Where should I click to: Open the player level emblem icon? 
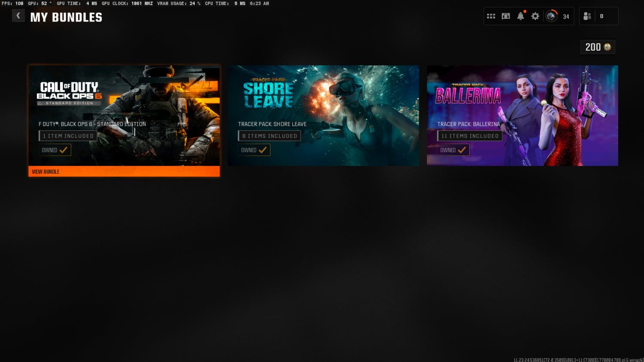(x=551, y=16)
